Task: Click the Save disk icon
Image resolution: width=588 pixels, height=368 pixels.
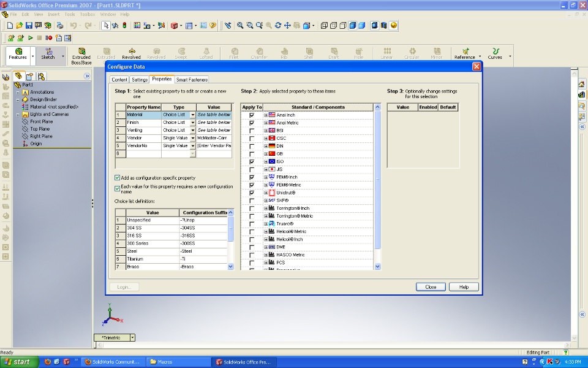Action: point(29,26)
